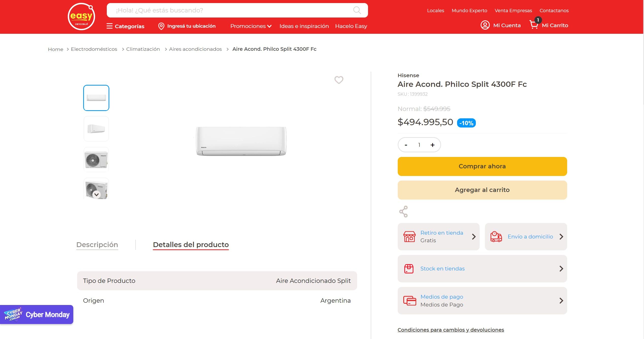Click the search magnifier icon
The width and height of the screenshot is (644, 339).
click(357, 10)
